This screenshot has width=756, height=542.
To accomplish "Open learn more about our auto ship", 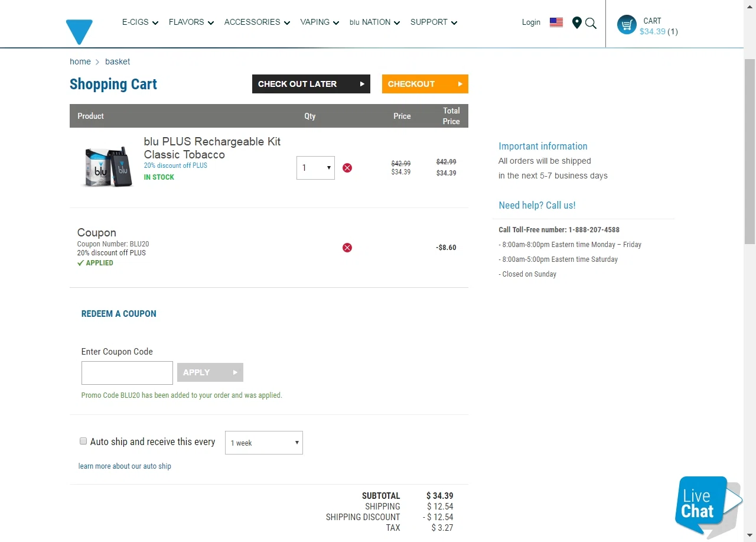I will click(125, 466).
